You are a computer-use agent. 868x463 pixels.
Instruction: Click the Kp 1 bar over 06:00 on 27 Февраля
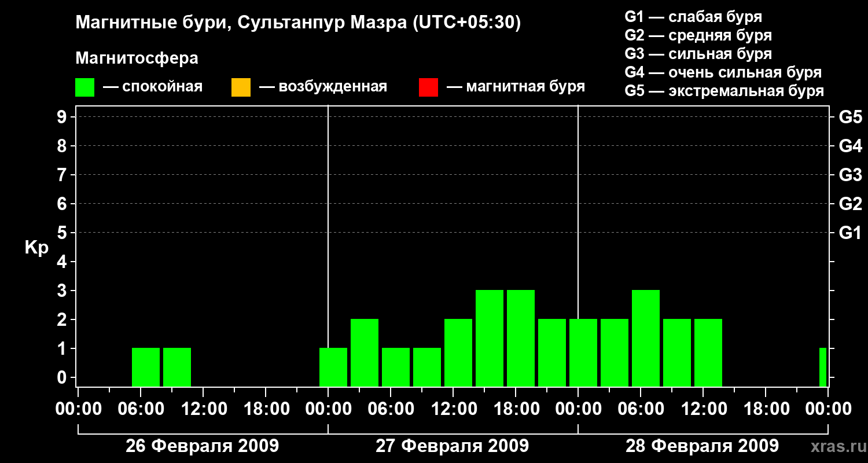click(x=396, y=367)
